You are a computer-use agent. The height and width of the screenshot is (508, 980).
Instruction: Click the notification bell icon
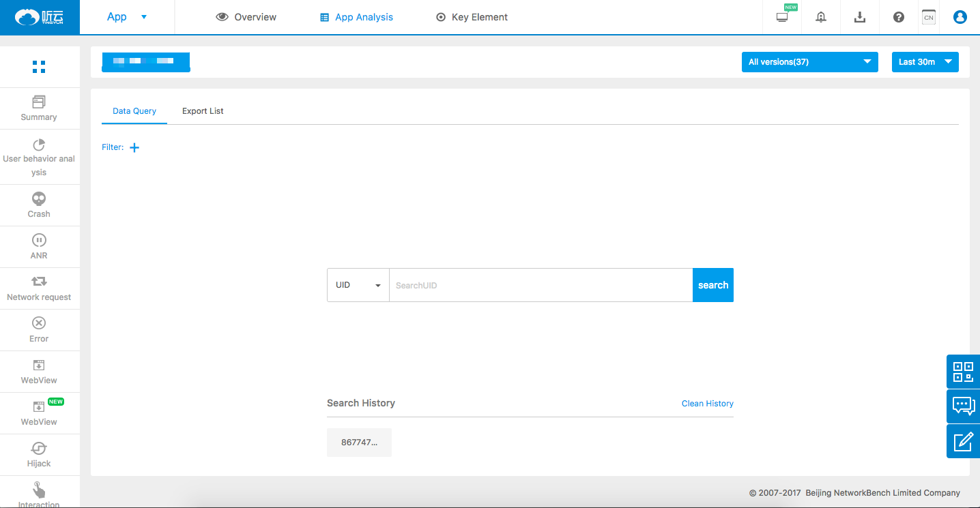[821, 17]
